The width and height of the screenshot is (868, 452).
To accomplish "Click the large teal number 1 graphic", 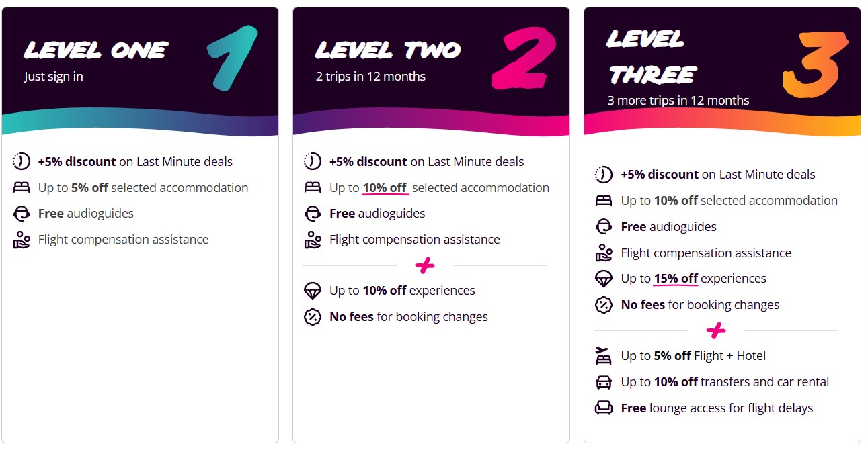I will pos(232,58).
